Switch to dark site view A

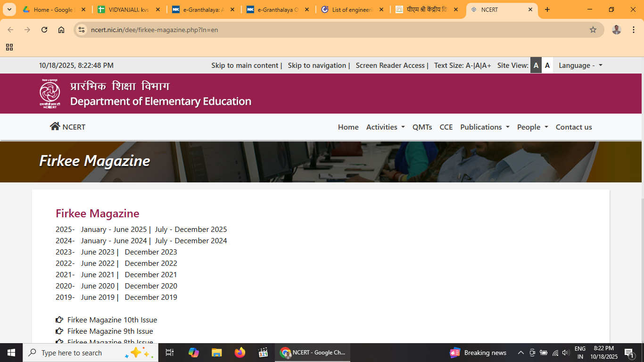pyautogui.click(x=536, y=66)
